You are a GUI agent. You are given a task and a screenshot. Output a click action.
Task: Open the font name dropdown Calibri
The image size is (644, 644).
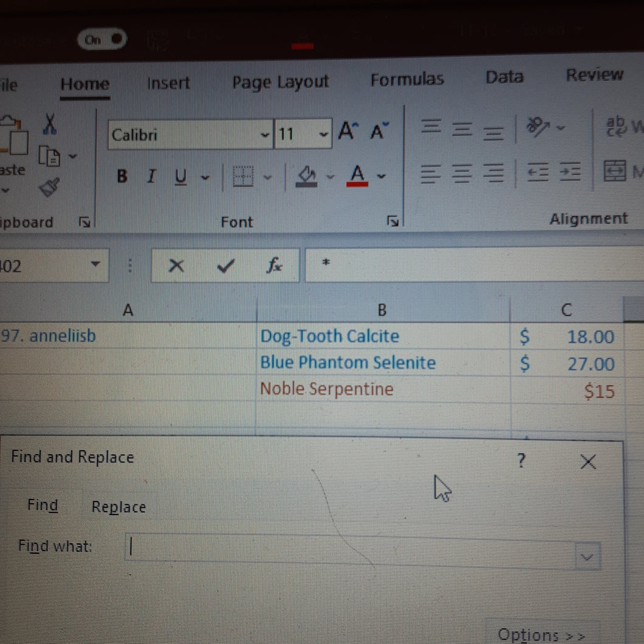coord(264,134)
